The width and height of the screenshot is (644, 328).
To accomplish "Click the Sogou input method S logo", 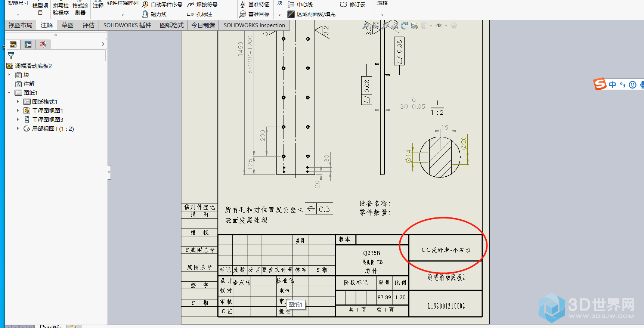I will click(x=600, y=84).
